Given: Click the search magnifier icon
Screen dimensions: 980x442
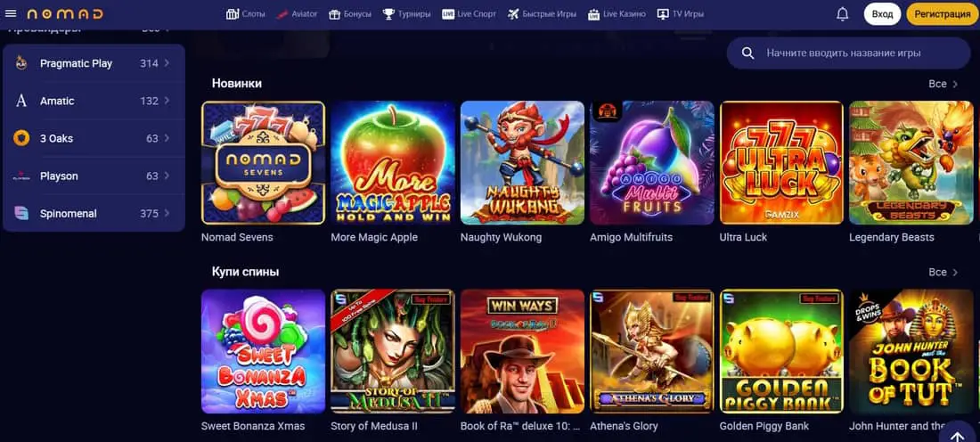Looking at the screenshot, I should tap(747, 53).
